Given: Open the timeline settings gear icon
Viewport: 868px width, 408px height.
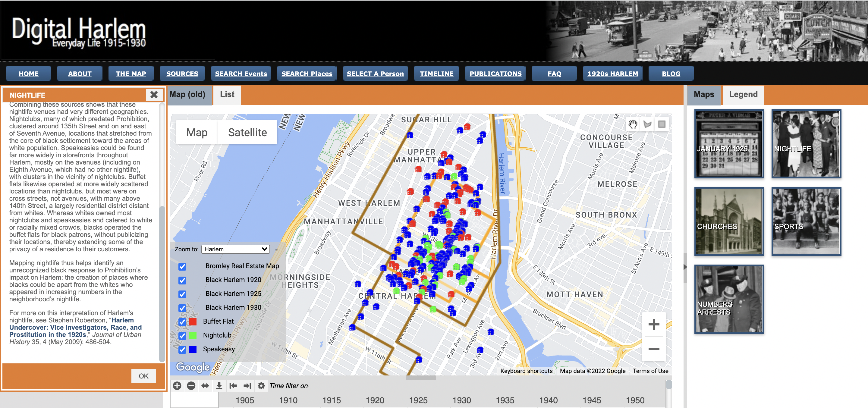Looking at the screenshot, I should pyautogui.click(x=261, y=386).
